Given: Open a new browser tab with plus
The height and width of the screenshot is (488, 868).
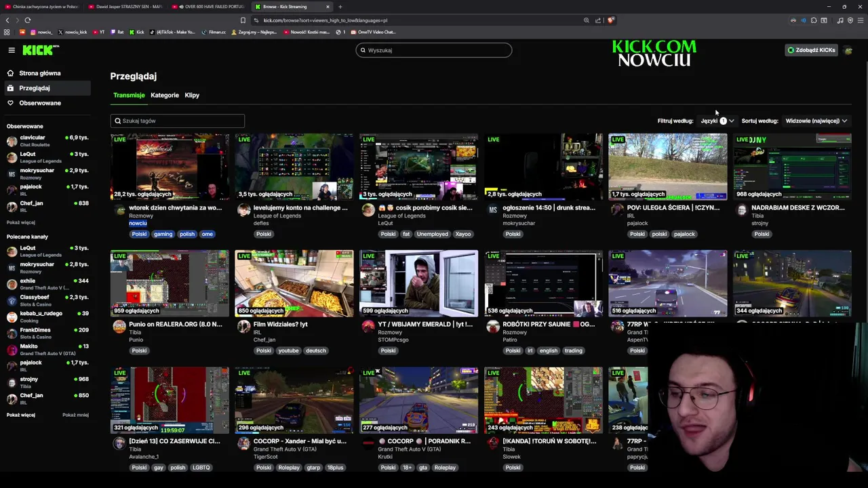Looking at the screenshot, I should point(340,7).
